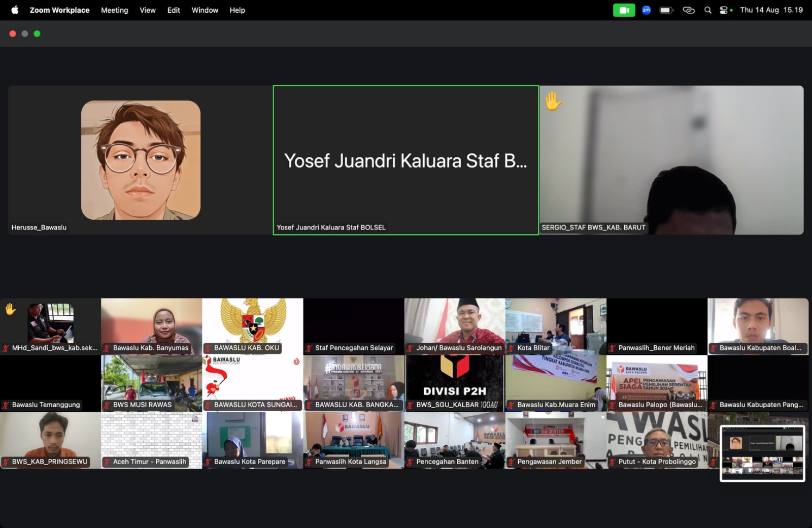The image size is (812, 528).
Task: Open Spotlight search magnifier icon
Action: point(707,10)
